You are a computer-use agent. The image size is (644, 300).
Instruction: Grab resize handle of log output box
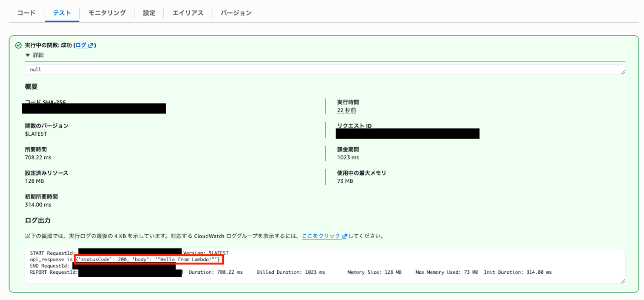pos(623,281)
